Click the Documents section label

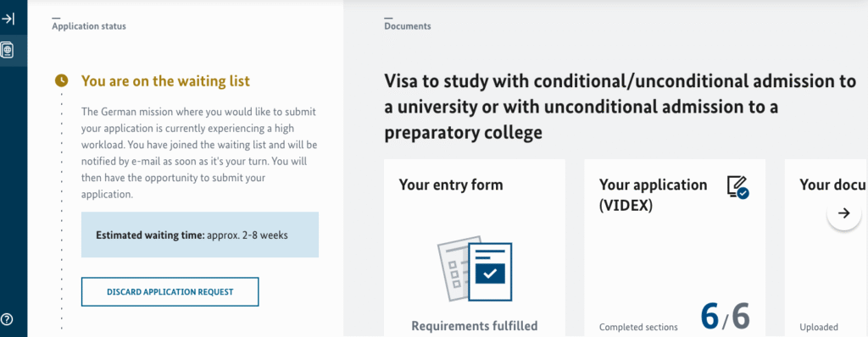click(x=408, y=26)
